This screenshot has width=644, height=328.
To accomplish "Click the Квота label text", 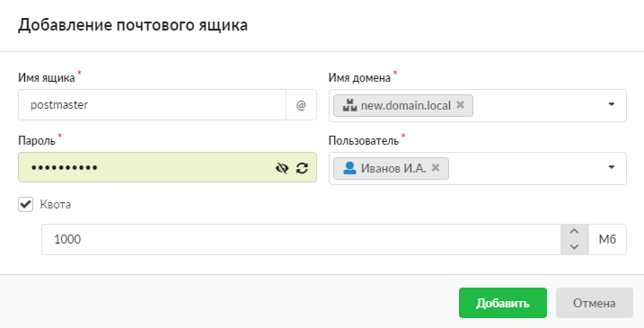I will pyautogui.click(x=56, y=204).
